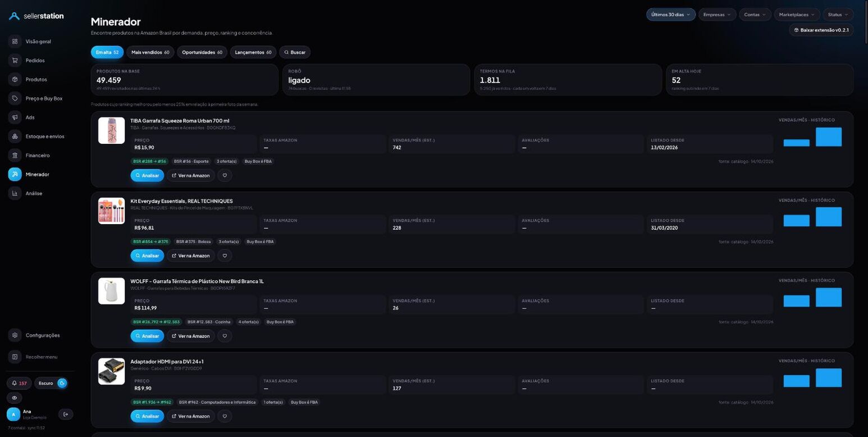Image resolution: width=868 pixels, height=437 pixels.
Task: Select the Lançamentos tab
Action: click(x=253, y=52)
